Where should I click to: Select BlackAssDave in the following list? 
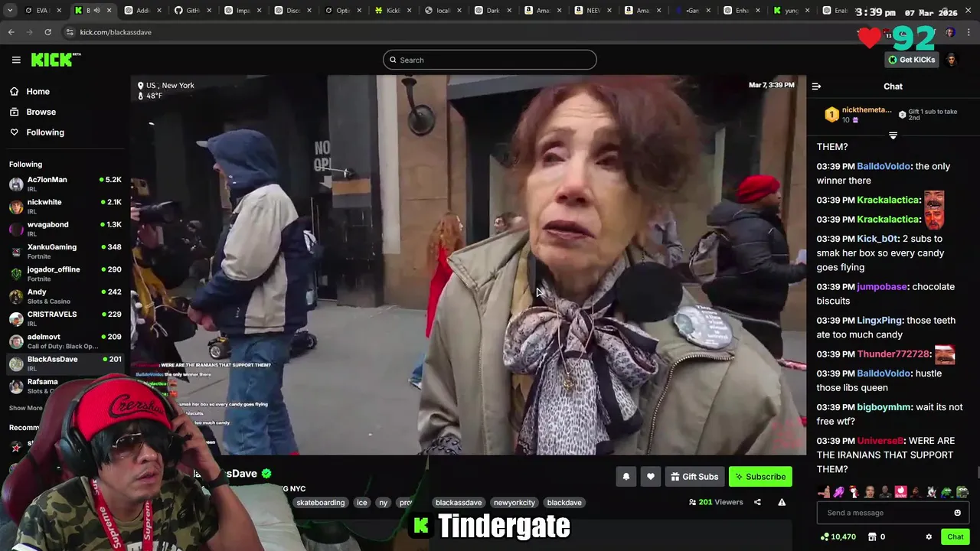(x=65, y=364)
